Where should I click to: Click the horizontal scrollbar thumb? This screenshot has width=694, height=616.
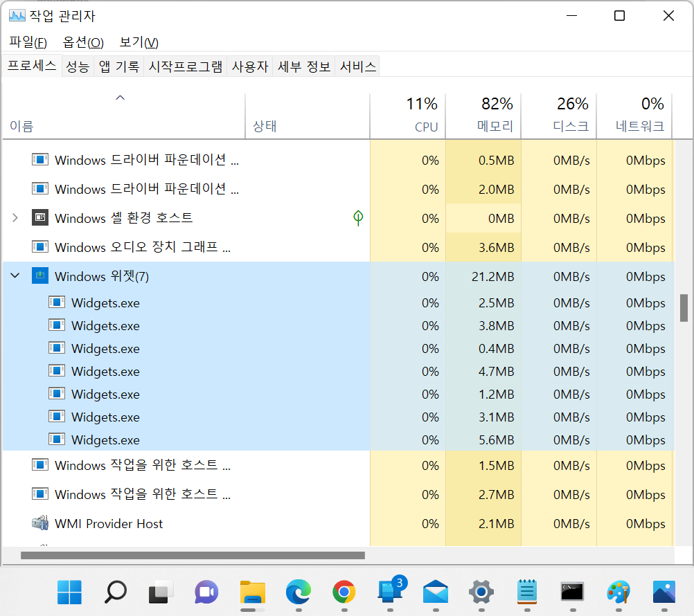tap(193, 555)
